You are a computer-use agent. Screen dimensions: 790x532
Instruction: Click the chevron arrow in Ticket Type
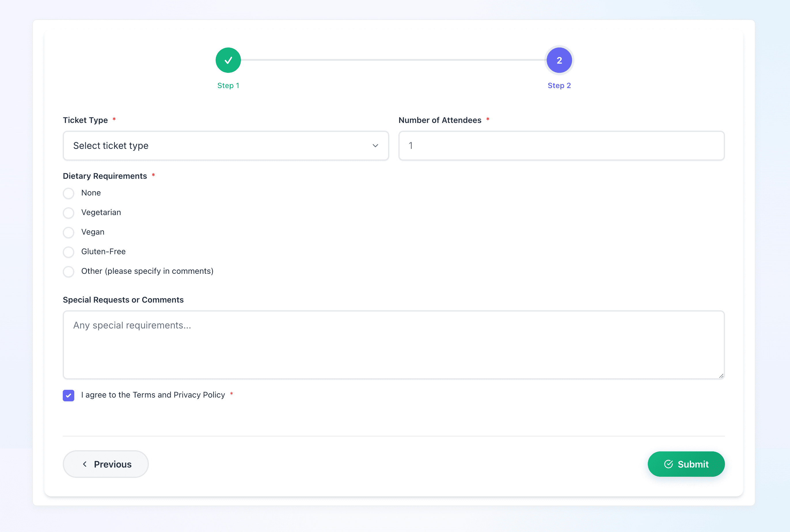click(375, 146)
